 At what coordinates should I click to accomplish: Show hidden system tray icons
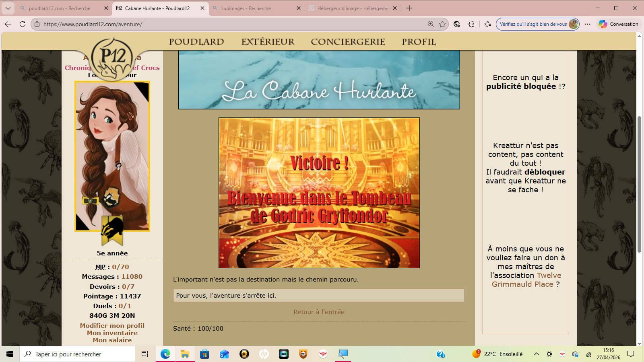pyautogui.click(x=537, y=354)
